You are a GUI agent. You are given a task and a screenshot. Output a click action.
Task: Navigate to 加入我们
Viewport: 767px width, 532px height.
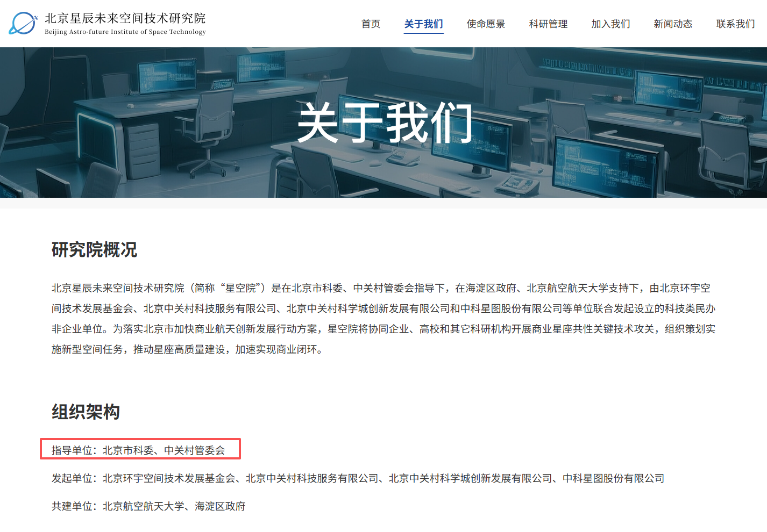point(610,24)
